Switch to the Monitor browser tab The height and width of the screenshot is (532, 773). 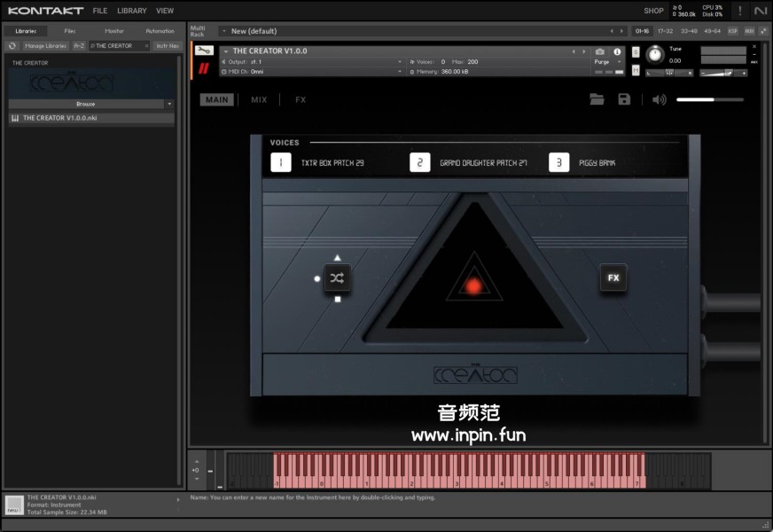[x=113, y=30]
